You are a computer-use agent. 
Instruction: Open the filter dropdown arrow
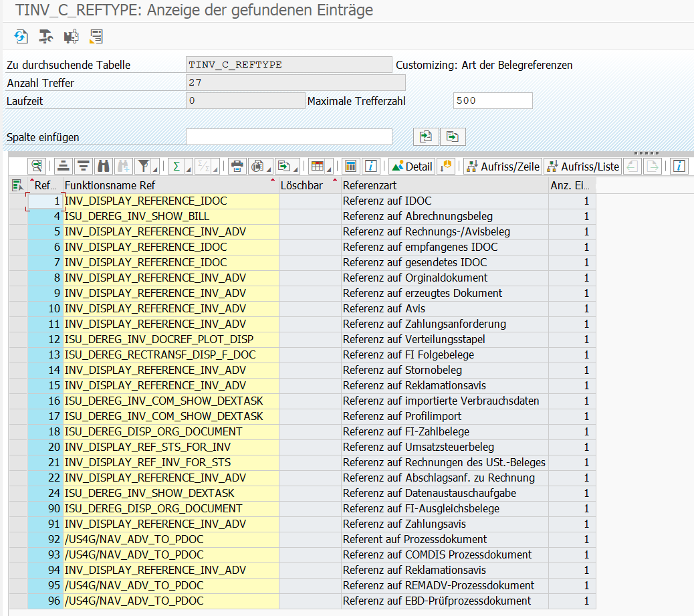pyautogui.click(x=155, y=167)
